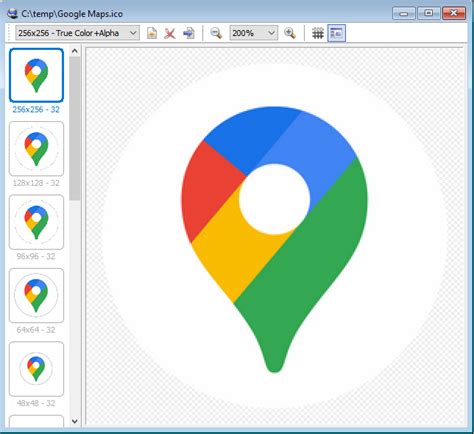Viewport: 474px width, 434px height.
Task: Click the Google Maps pin in the canvas
Action: [275, 239]
